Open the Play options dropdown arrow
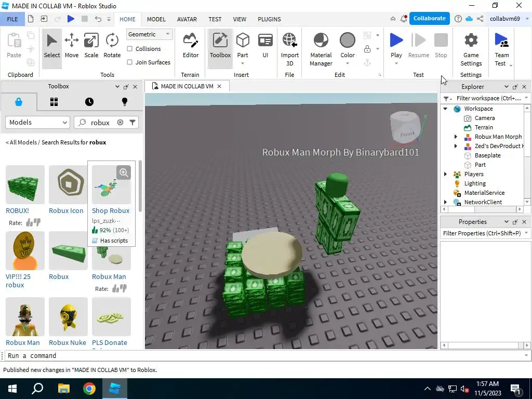 [396, 63]
